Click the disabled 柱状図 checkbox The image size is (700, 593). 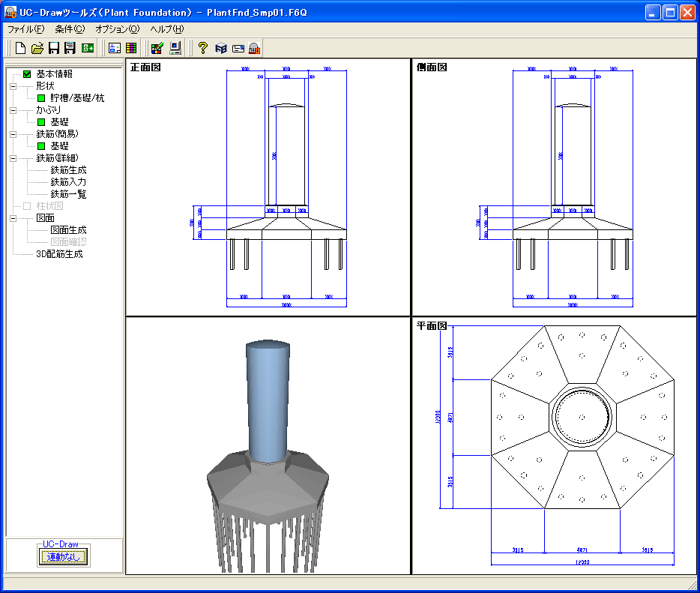(27, 206)
